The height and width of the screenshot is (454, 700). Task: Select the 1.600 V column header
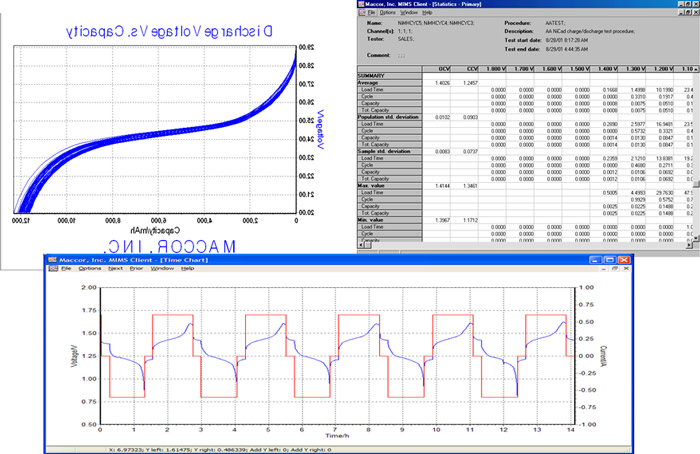point(549,69)
